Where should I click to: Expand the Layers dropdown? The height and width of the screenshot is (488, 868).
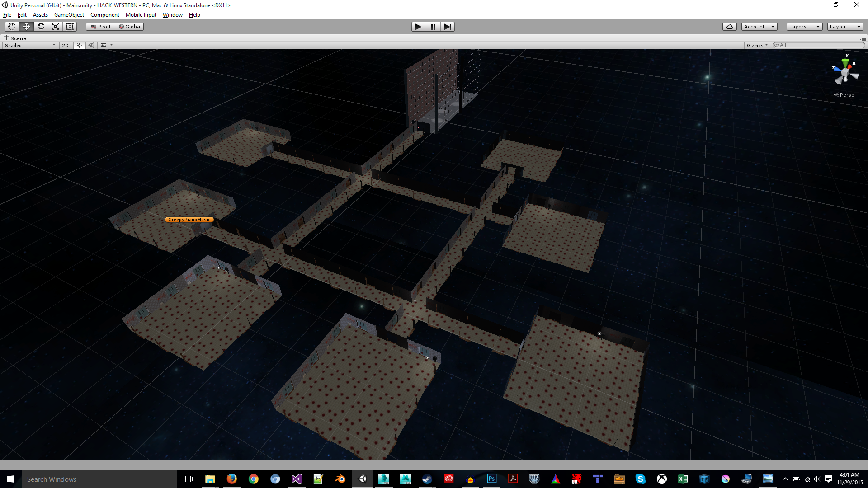(x=804, y=27)
